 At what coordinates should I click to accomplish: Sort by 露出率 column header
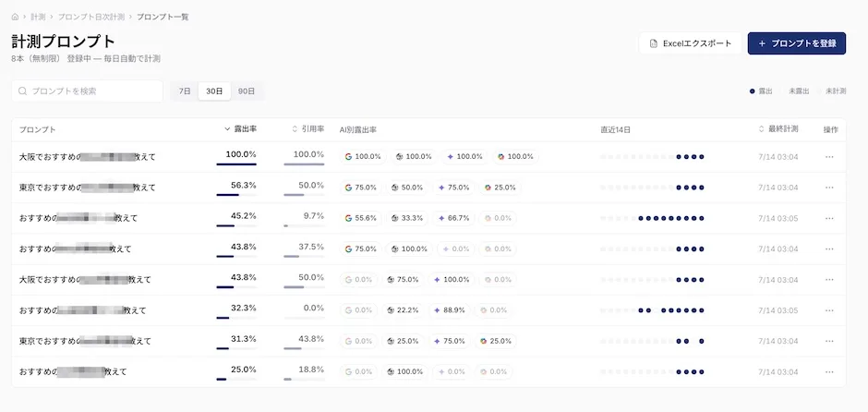[x=240, y=129]
